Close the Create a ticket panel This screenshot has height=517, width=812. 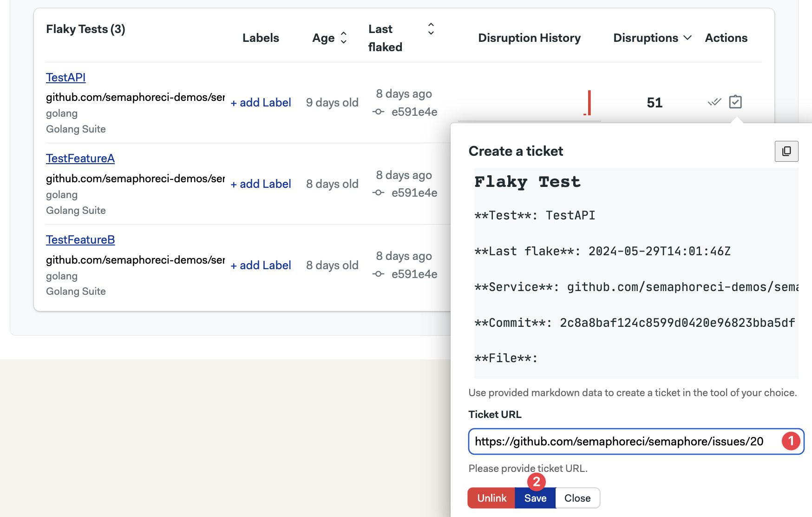tap(577, 498)
